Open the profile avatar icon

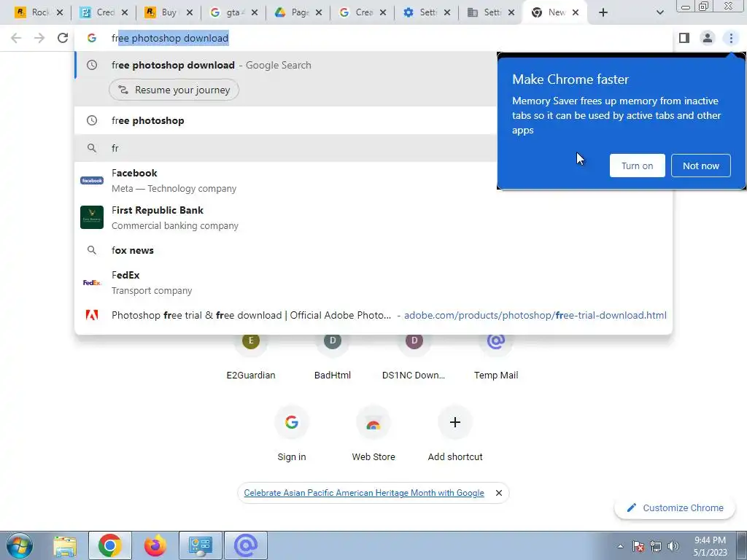pyautogui.click(x=708, y=38)
